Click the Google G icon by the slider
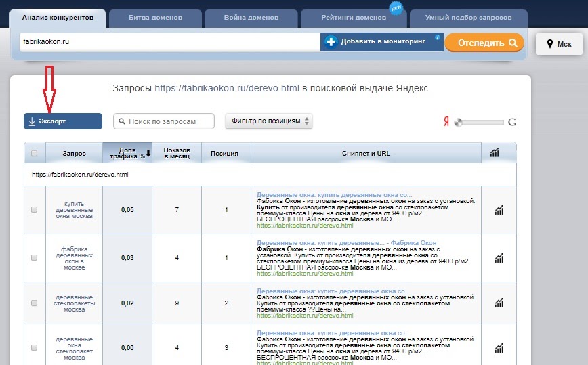The width and height of the screenshot is (588, 365). pyautogui.click(x=512, y=122)
